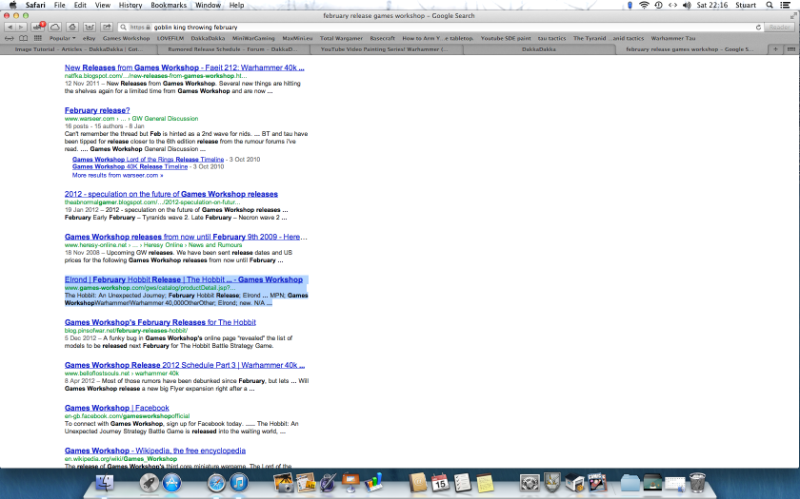Click 'More results from warseer.com'
The height and width of the screenshot is (499, 800).
(117, 175)
